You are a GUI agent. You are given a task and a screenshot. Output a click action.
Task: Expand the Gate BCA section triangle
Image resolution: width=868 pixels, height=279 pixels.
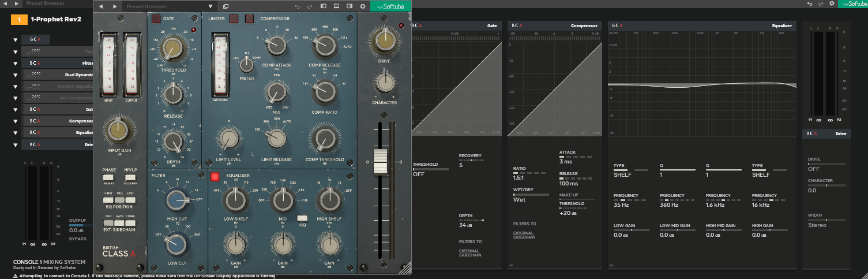(15, 109)
